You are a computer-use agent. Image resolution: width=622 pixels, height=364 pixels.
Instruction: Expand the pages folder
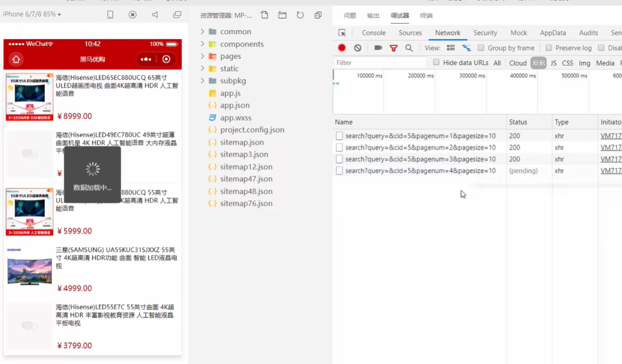pos(202,56)
